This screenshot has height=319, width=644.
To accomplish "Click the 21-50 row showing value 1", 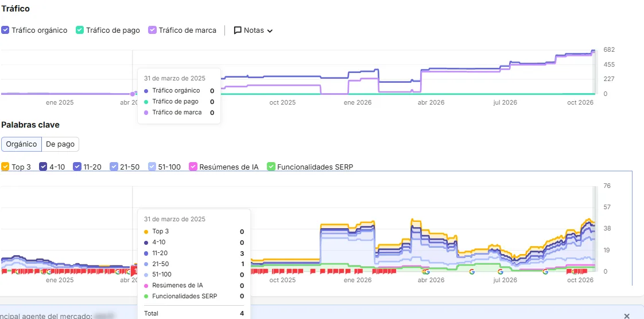I will (x=194, y=264).
